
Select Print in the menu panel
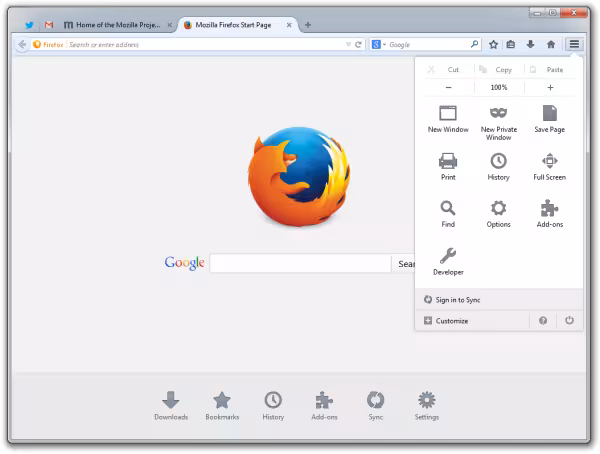448,167
